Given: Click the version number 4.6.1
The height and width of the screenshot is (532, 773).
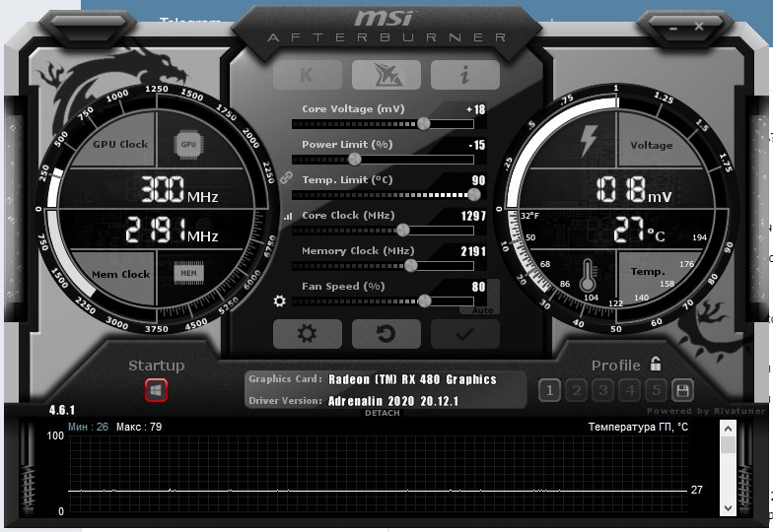Looking at the screenshot, I should (61, 410).
